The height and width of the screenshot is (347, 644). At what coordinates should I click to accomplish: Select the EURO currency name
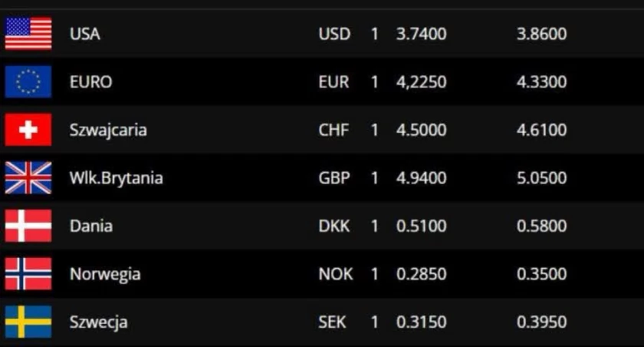pyautogui.click(x=90, y=82)
